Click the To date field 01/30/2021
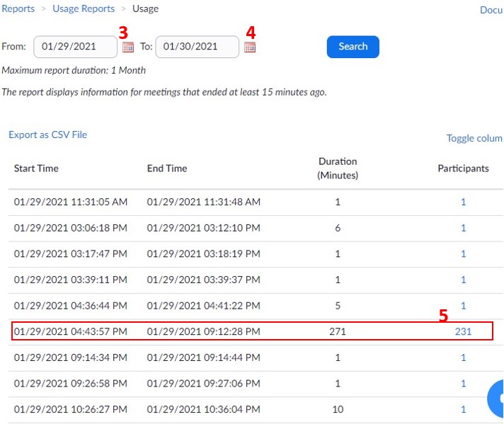 point(197,47)
